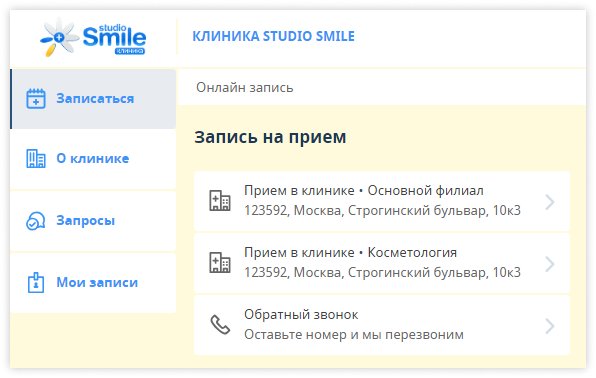Click the calendar icon next to Записаться
Screen dimensions: 596x378
36,98
